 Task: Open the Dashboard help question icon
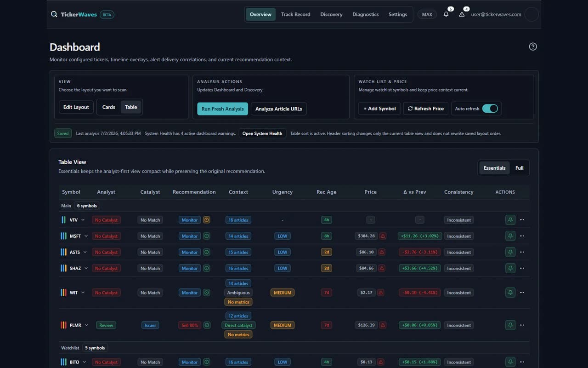pos(533,46)
